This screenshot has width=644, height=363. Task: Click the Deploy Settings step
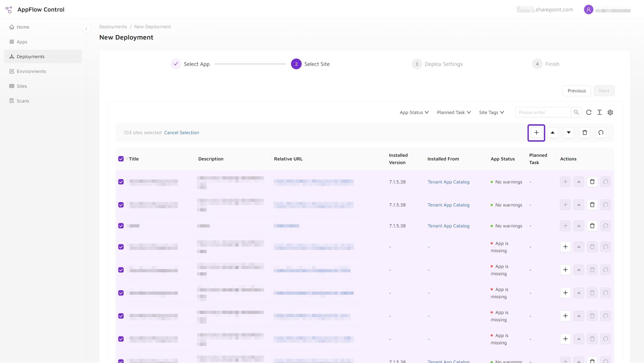tap(437, 64)
